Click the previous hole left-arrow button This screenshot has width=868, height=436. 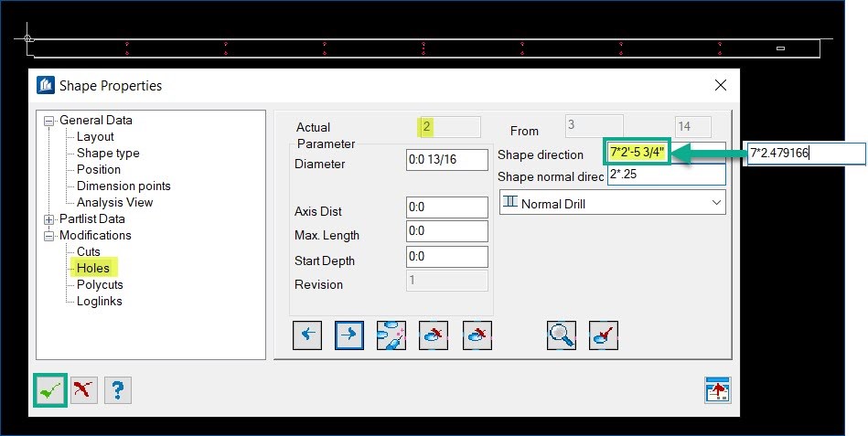click(307, 335)
